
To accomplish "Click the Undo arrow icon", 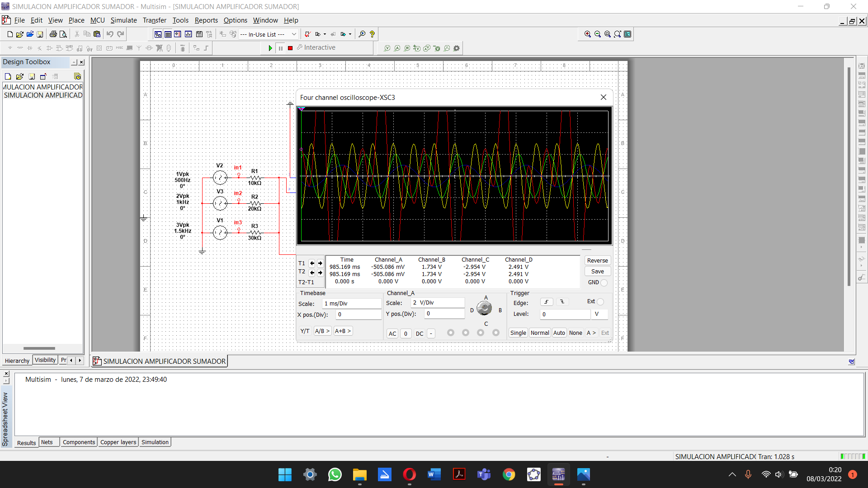I will pos(110,34).
